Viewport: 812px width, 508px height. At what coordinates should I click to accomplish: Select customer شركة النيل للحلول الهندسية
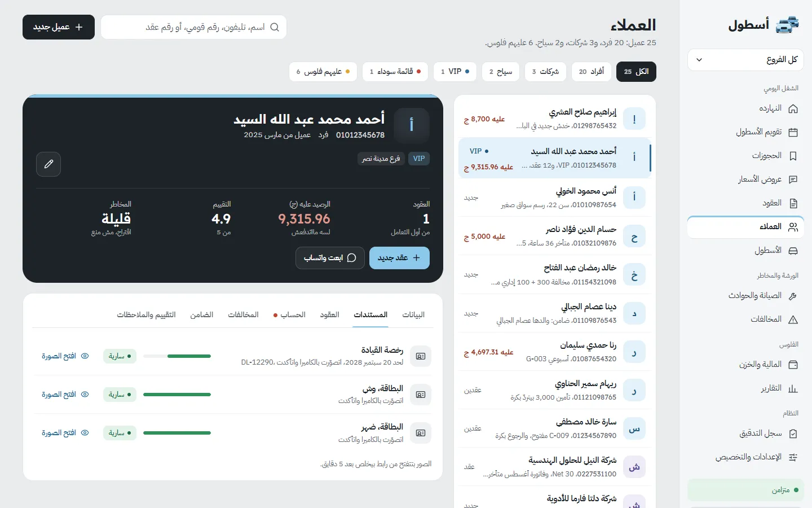point(555,467)
